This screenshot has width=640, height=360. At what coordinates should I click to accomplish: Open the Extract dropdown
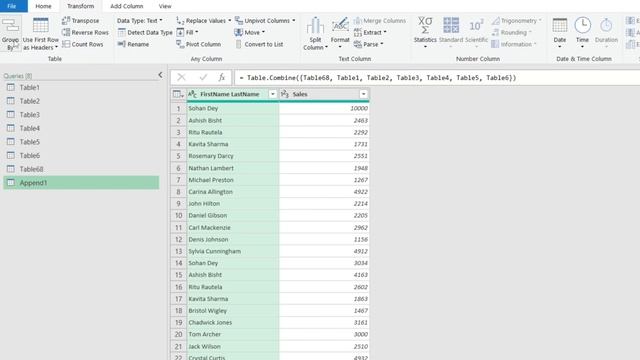click(370, 32)
